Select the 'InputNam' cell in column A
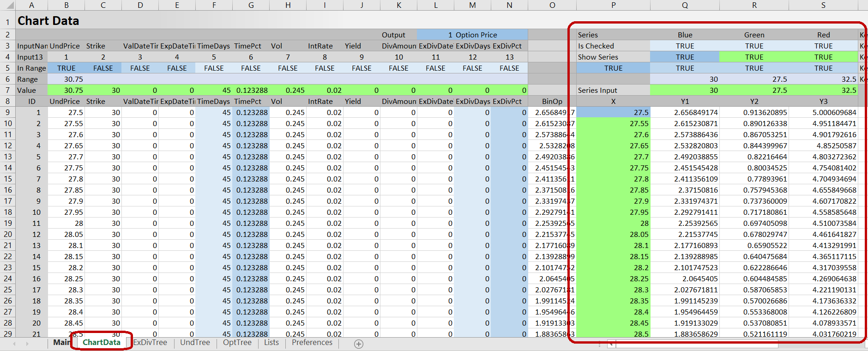The height and width of the screenshot is (351, 868). pyautogui.click(x=31, y=46)
